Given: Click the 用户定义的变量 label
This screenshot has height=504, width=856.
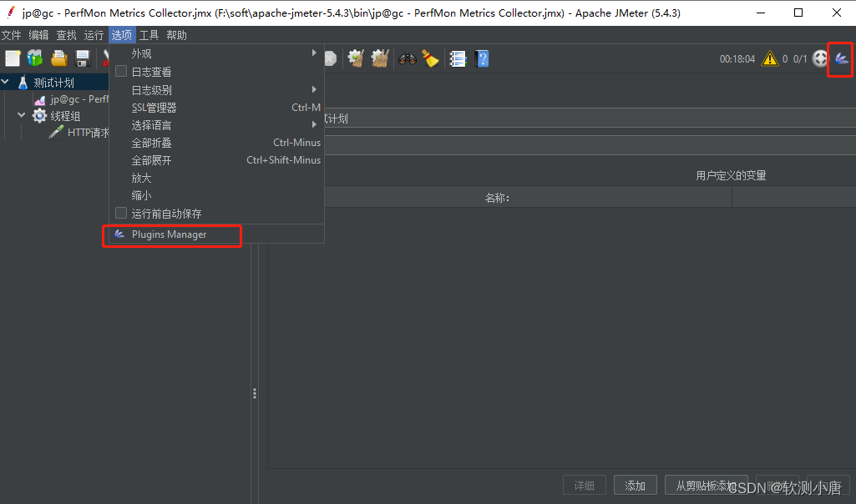Looking at the screenshot, I should (x=731, y=175).
